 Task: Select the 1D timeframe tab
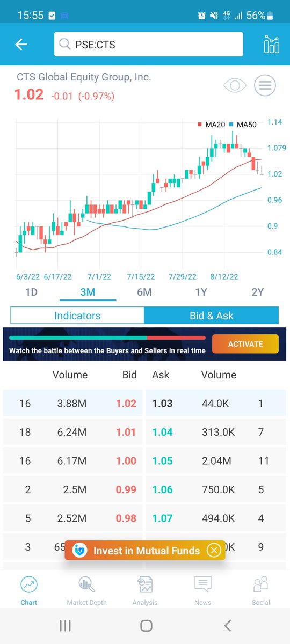(32, 292)
